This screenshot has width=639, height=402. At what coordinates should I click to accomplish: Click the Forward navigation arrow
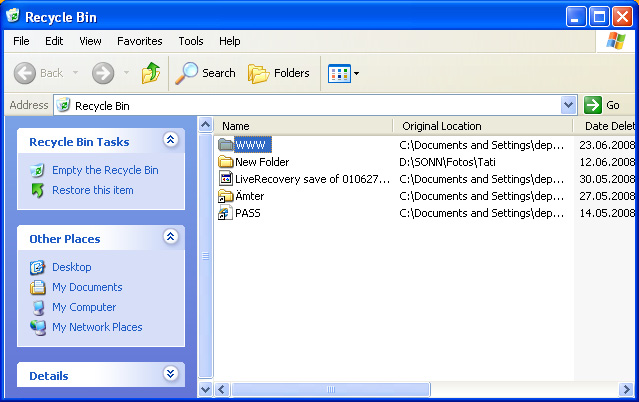pyautogui.click(x=102, y=73)
